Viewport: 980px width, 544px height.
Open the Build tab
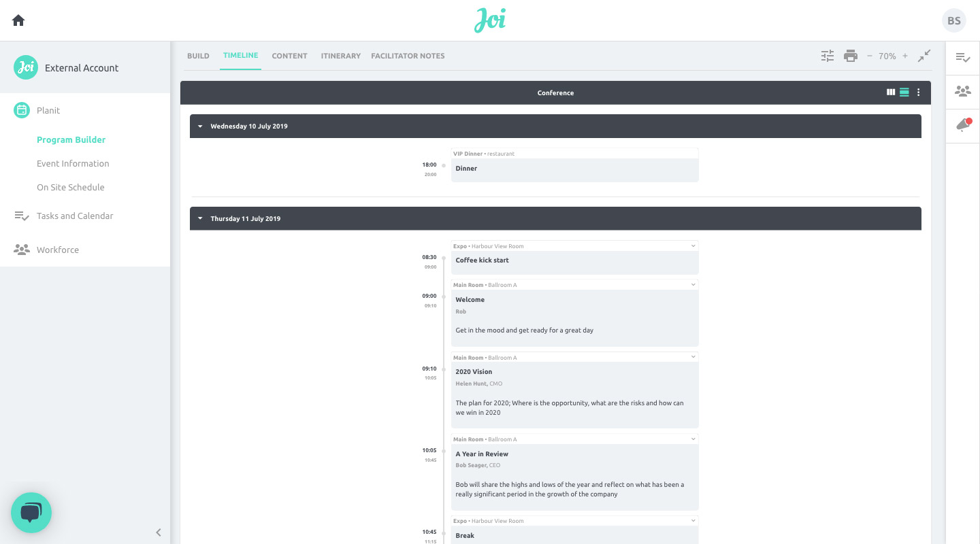[198, 56]
